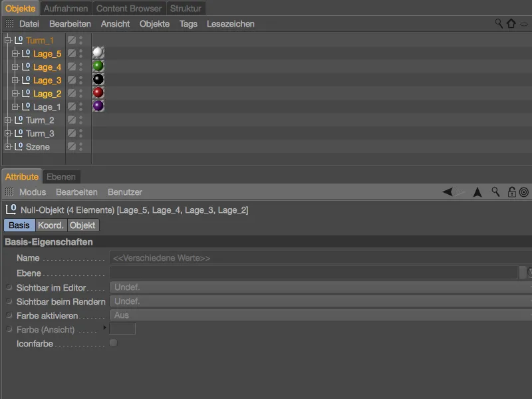Viewport: 532px width, 399px height.
Task: Toggle visibility dots of Lage_4
Action: click(x=80, y=67)
